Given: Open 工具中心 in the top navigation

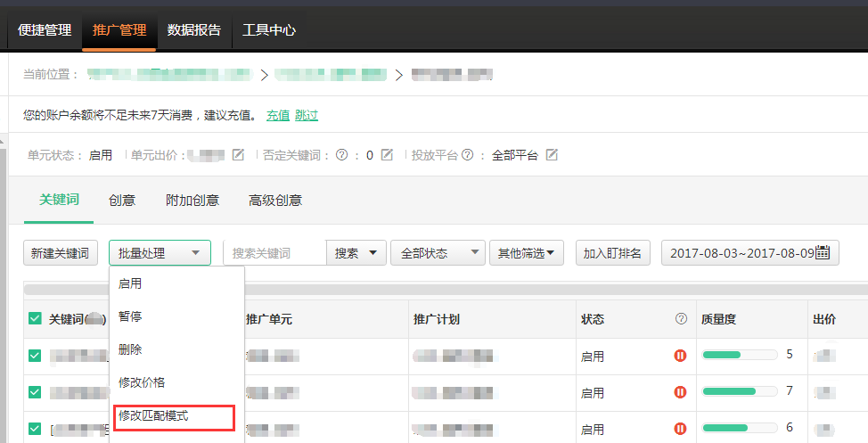Looking at the screenshot, I should point(269,30).
